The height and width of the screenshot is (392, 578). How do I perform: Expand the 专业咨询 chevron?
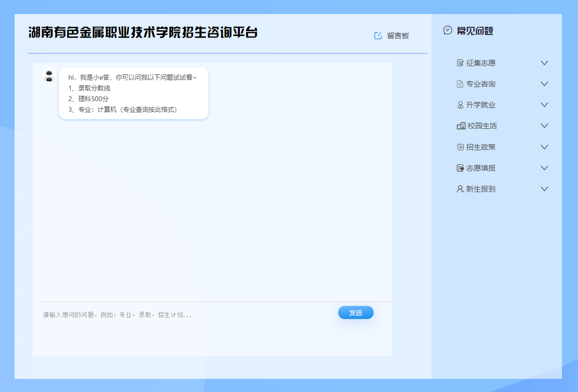point(544,84)
